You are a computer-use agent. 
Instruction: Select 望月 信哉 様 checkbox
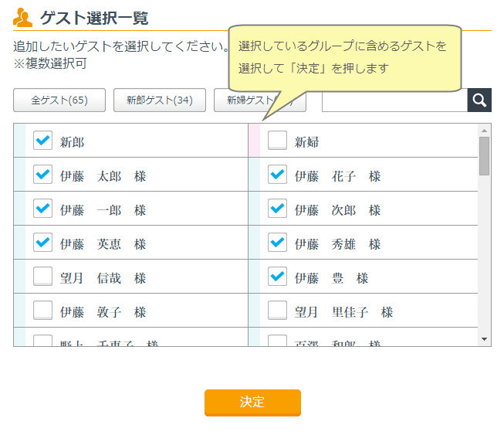click(x=43, y=277)
